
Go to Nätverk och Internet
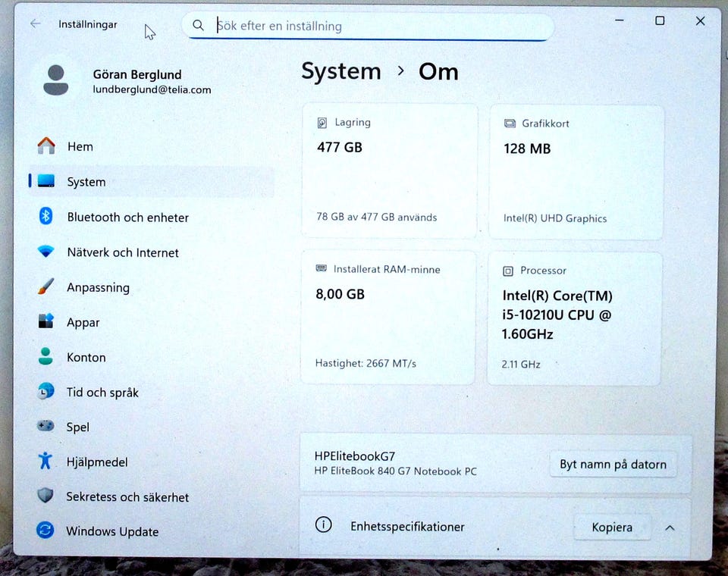point(152,252)
